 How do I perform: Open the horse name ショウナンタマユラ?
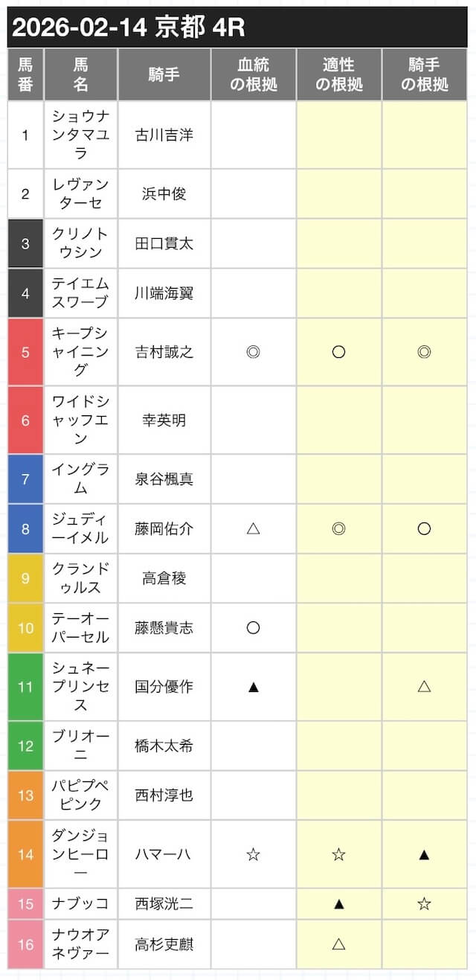click(80, 135)
